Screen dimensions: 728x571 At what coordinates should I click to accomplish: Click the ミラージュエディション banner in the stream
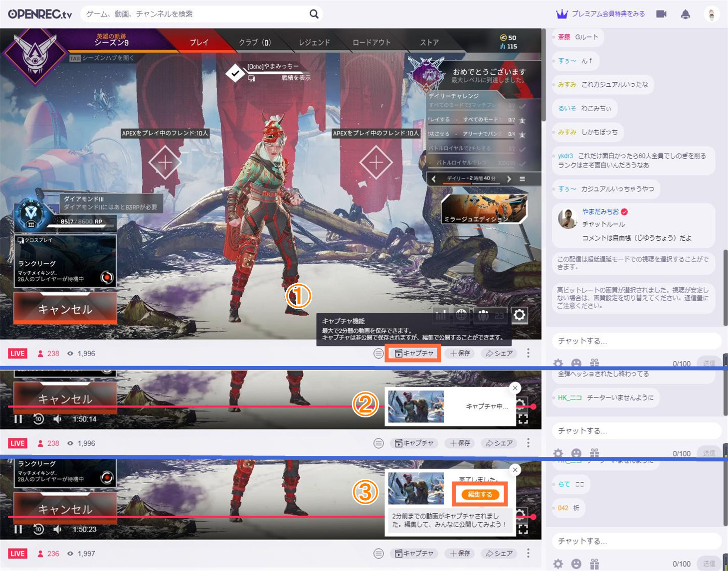(x=484, y=208)
